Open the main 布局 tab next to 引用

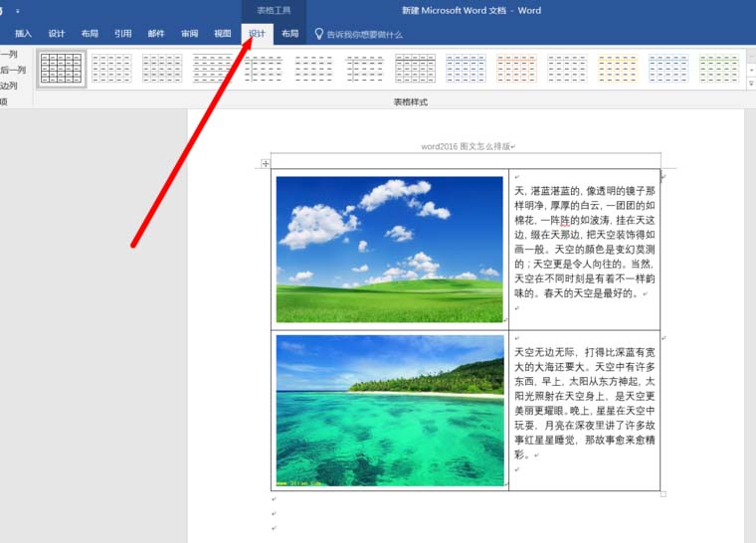90,34
